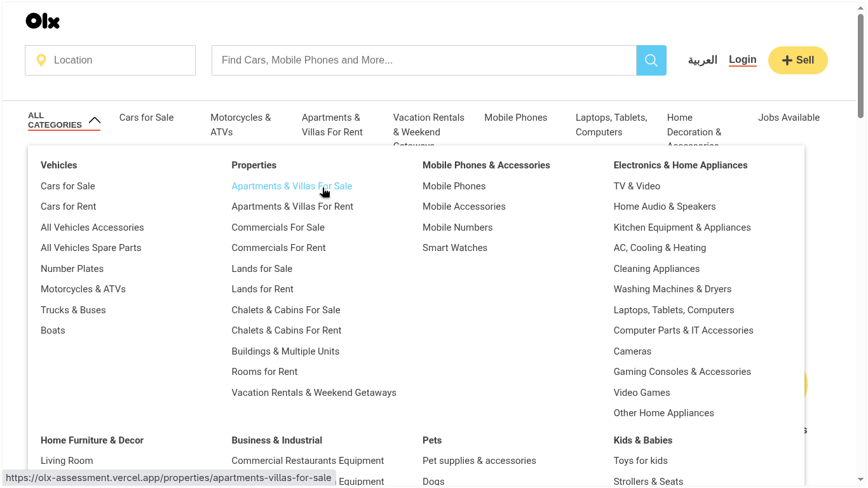868x488 pixels.
Task: Open Rooms for Rent
Action: [x=264, y=372]
